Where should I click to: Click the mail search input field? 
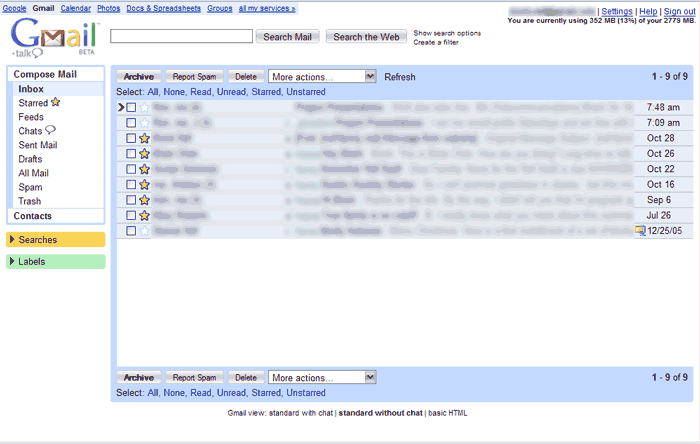[x=181, y=36]
